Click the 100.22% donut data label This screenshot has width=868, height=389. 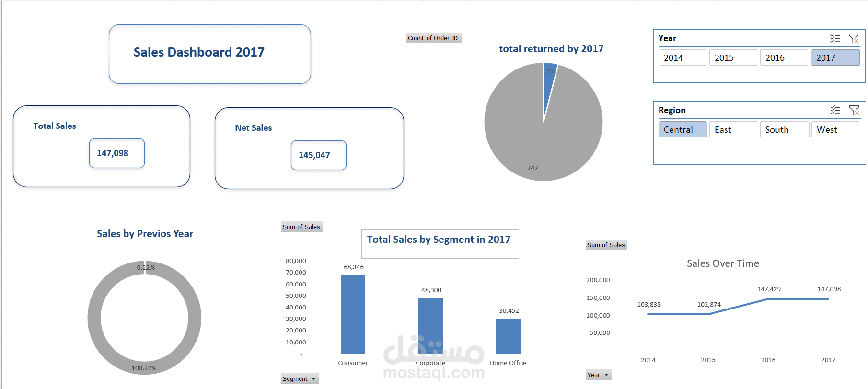[144, 368]
